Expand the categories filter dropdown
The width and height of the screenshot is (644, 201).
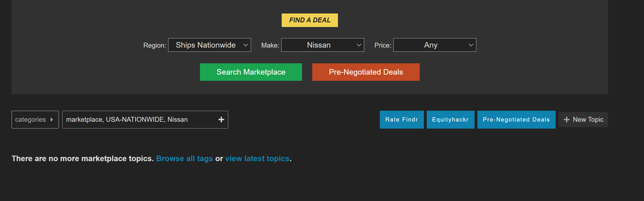click(x=35, y=120)
